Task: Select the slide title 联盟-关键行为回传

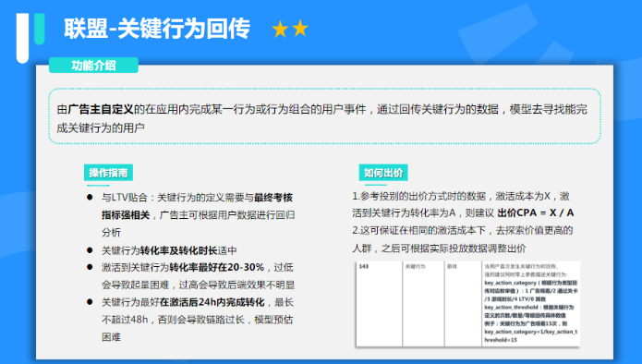Action: 157,29
